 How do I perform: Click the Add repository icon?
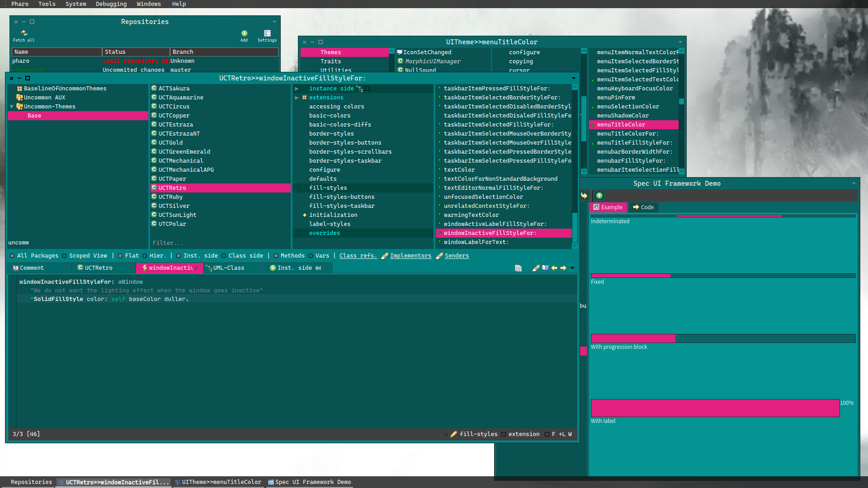(244, 33)
